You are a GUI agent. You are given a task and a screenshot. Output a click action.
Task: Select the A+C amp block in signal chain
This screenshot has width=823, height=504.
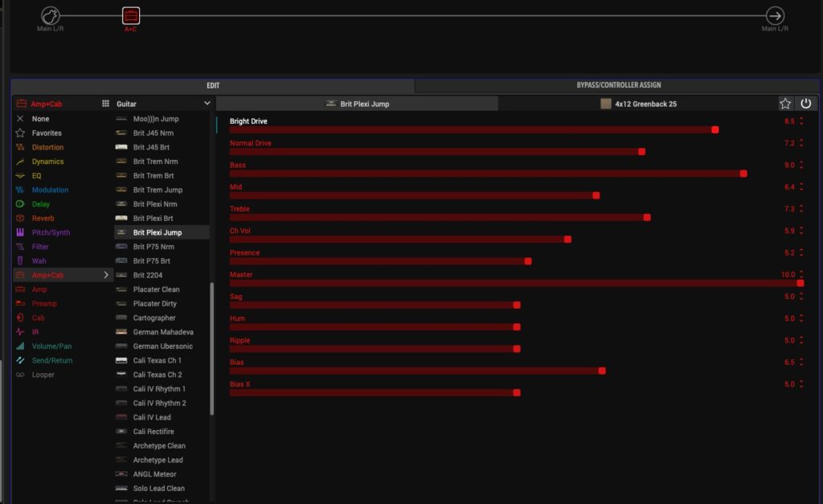point(130,16)
